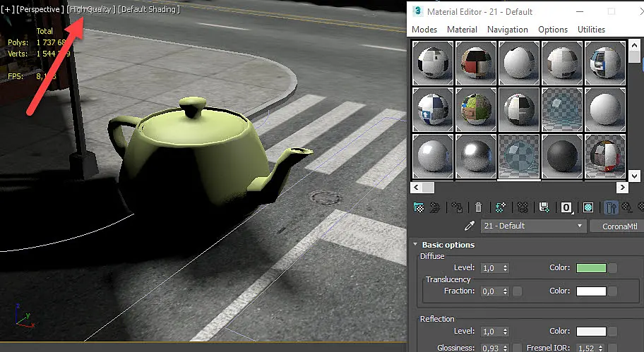Toggle Show Shaded Material in Viewport
The height and width of the screenshot is (352, 644).
(588, 207)
